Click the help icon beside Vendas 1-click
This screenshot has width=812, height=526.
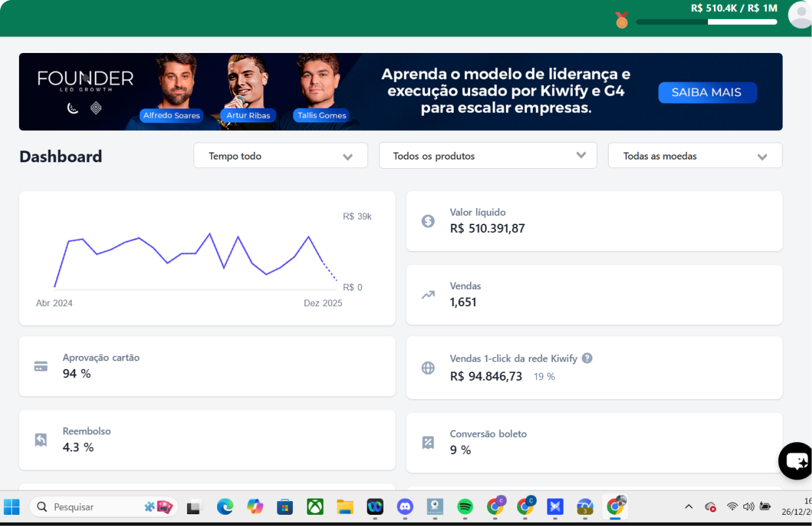coord(587,358)
